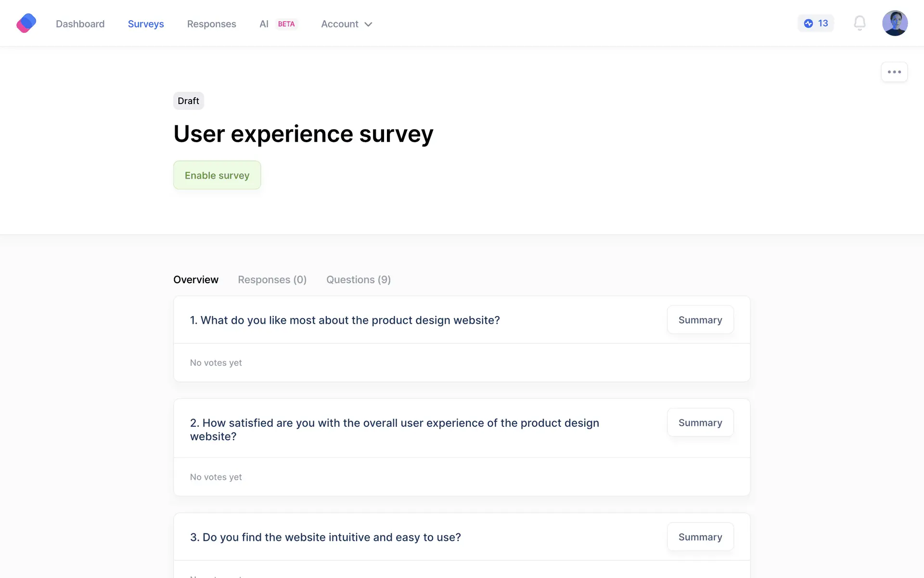This screenshot has height=578, width=924.
Task: Open the user profile avatar
Action: (x=895, y=23)
